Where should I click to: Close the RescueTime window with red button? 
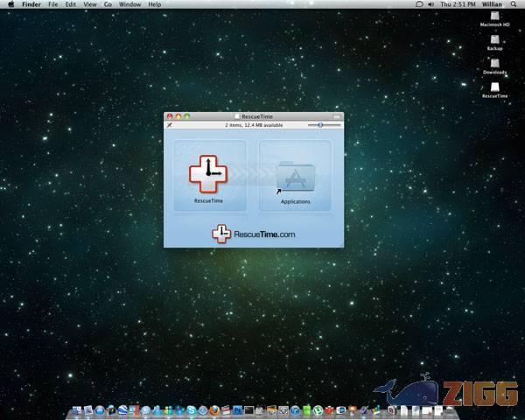click(170, 116)
